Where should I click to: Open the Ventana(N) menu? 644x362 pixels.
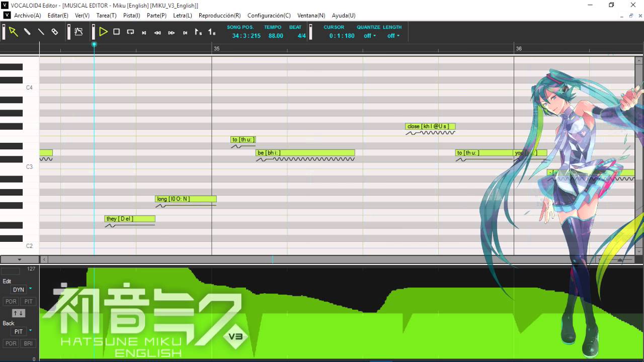click(311, 16)
